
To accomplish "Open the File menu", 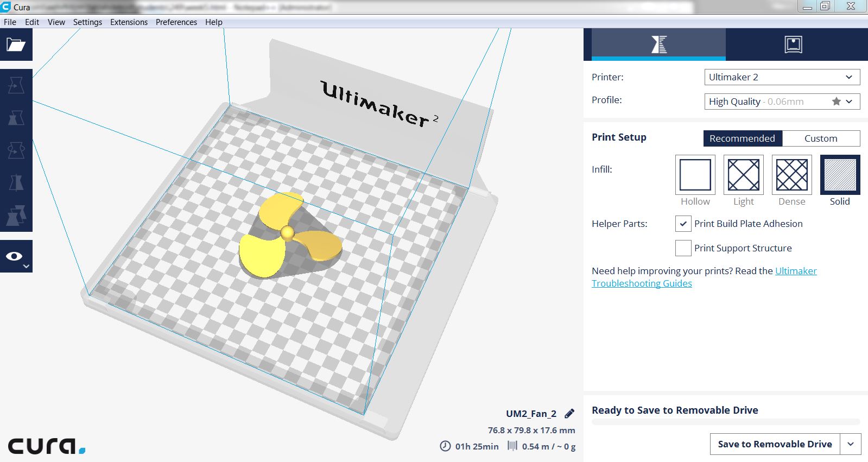I will pyautogui.click(x=10, y=22).
